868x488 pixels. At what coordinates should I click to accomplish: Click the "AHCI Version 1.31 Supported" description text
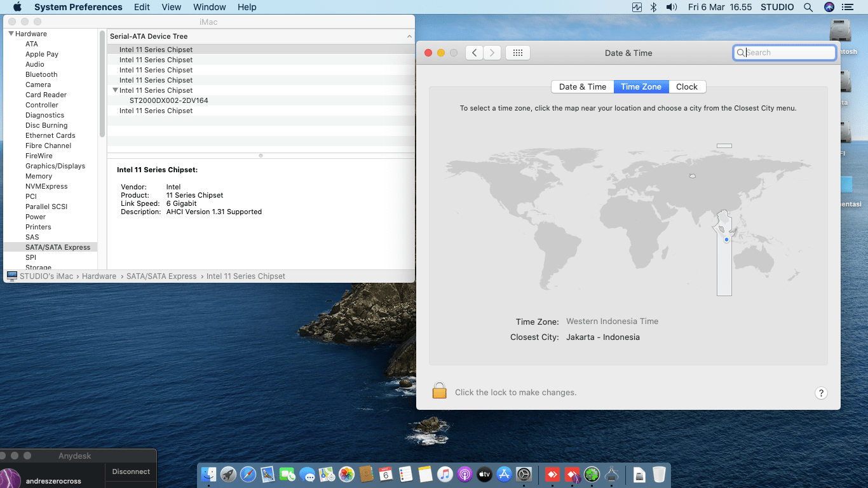214,212
